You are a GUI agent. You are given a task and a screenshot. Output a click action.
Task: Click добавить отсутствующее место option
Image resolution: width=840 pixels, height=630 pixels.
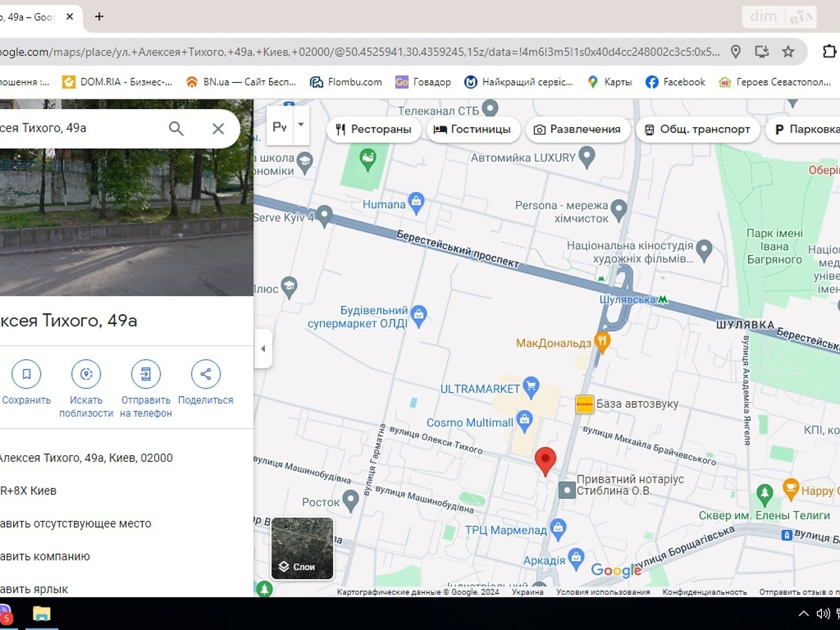76,523
